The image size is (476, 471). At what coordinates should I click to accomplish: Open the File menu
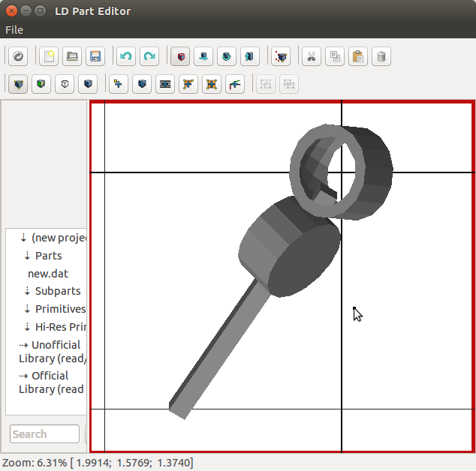coord(14,30)
